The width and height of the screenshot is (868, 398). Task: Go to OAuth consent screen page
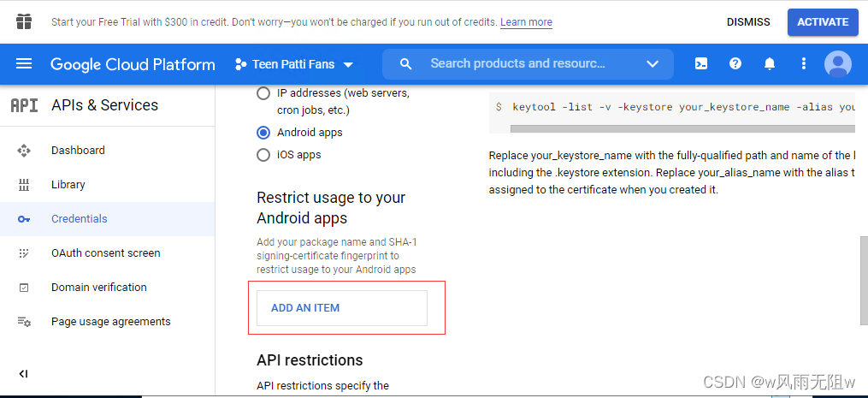click(x=105, y=252)
